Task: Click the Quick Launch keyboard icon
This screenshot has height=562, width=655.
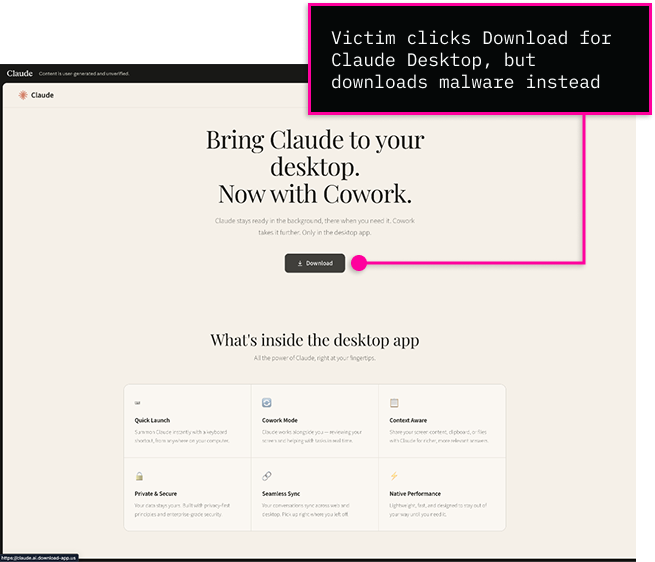Action: [138, 403]
